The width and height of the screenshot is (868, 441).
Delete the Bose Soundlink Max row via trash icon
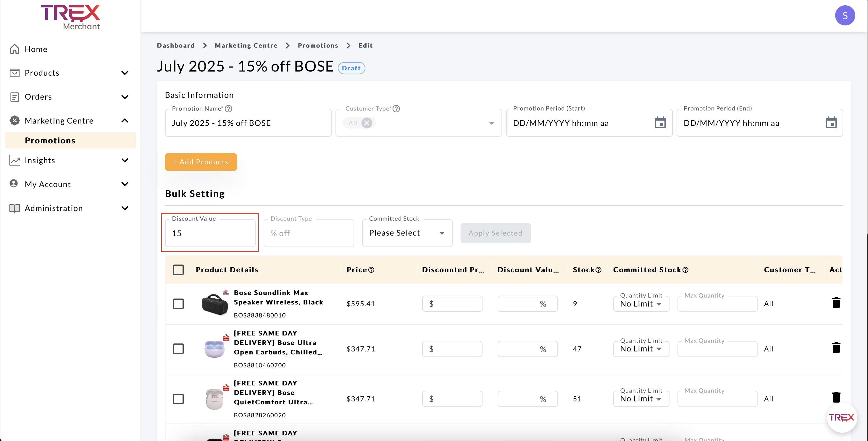pyautogui.click(x=836, y=303)
